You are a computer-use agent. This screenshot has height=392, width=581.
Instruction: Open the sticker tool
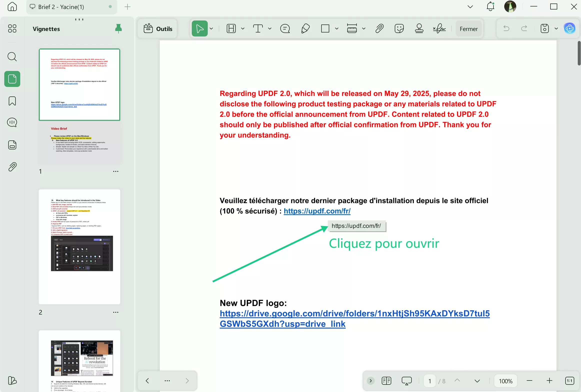pos(399,28)
